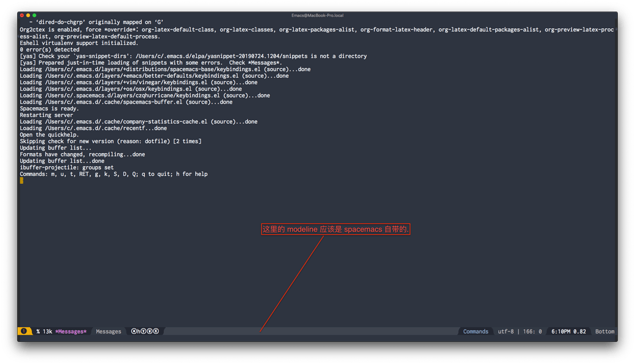
Task: Click the Bottom buffer-position indicator
Action: pyautogui.click(x=605, y=331)
